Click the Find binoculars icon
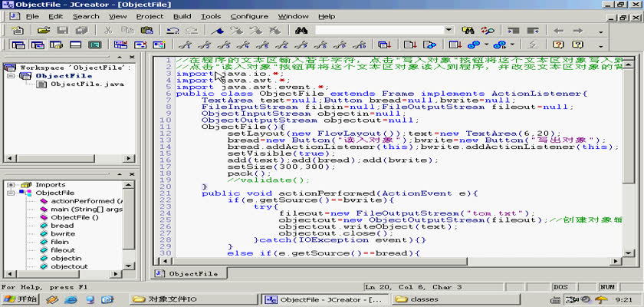644x307 pixels. 301,31
